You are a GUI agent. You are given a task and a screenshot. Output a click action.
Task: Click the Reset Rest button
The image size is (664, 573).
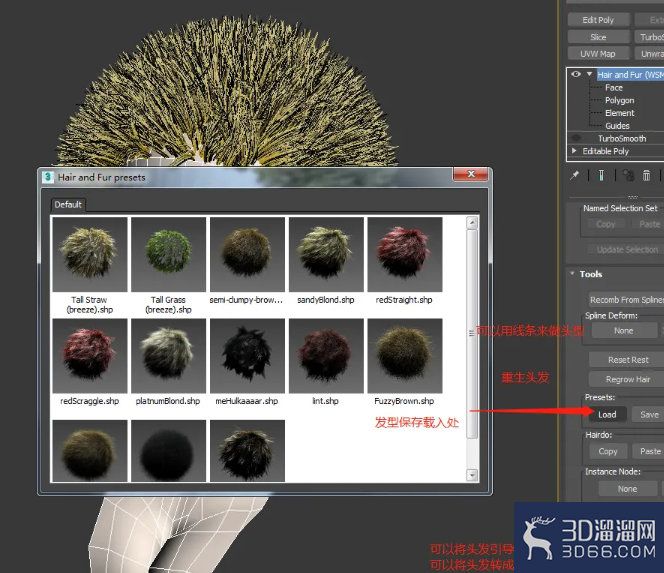coord(628,360)
